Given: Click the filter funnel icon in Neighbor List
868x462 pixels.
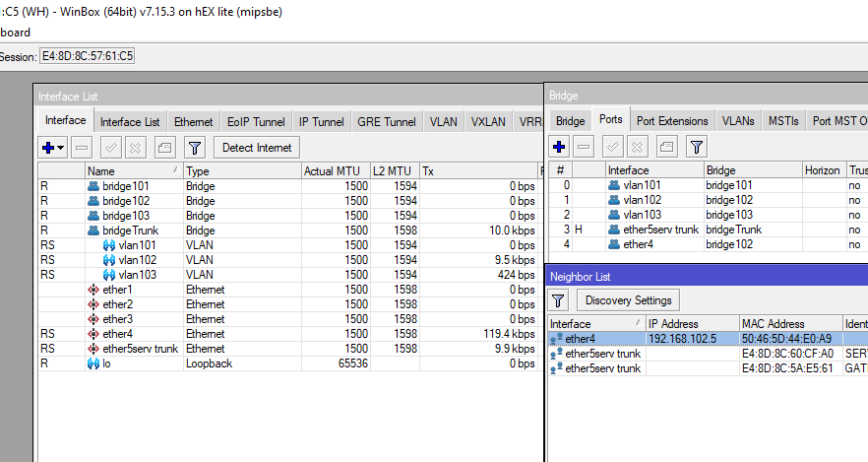Looking at the screenshot, I should (558, 300).
